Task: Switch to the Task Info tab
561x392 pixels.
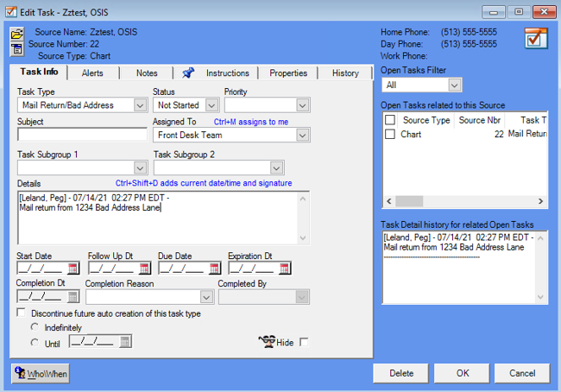Action: 39,72
